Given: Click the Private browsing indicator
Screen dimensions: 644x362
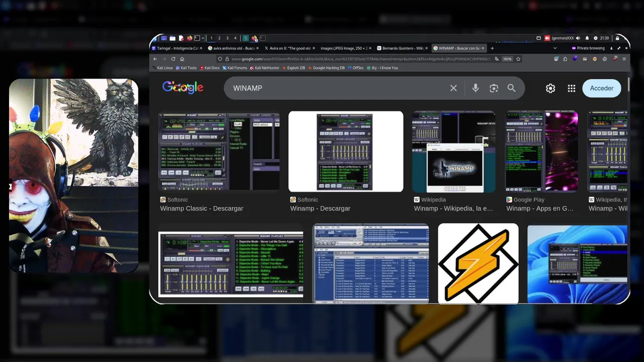Looking at the screenshot, I should pos(588,48).
